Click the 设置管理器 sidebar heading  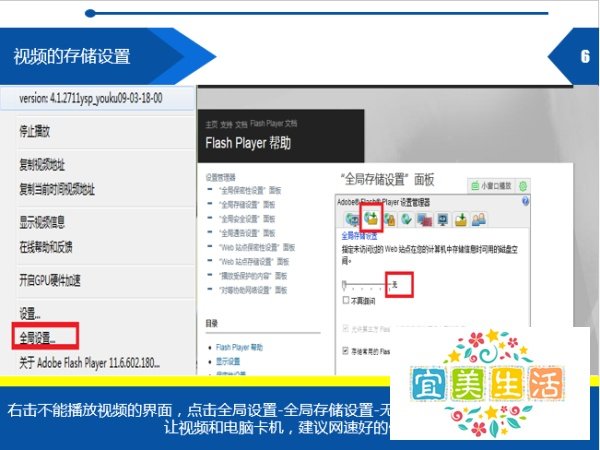(x=220, y=177)
